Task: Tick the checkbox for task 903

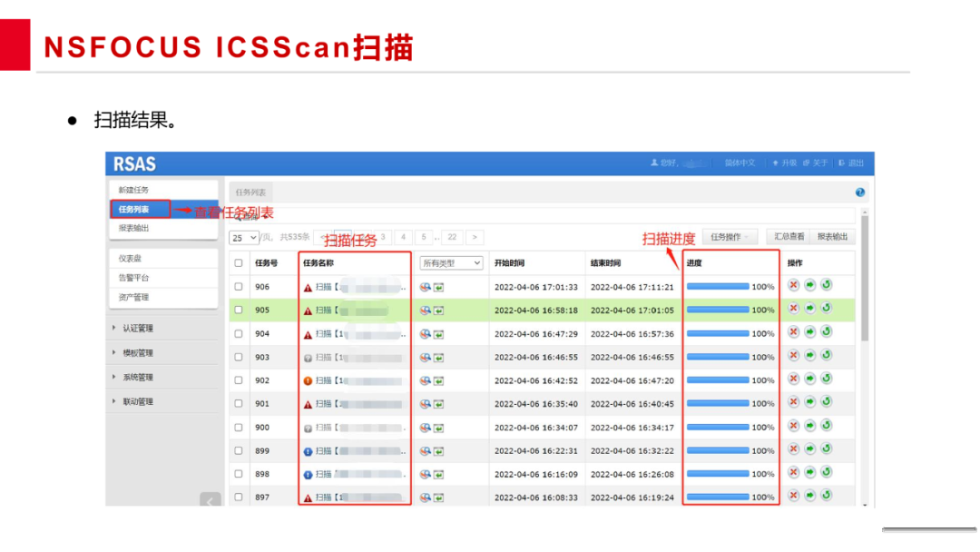Action: click(x=238, y=357)
